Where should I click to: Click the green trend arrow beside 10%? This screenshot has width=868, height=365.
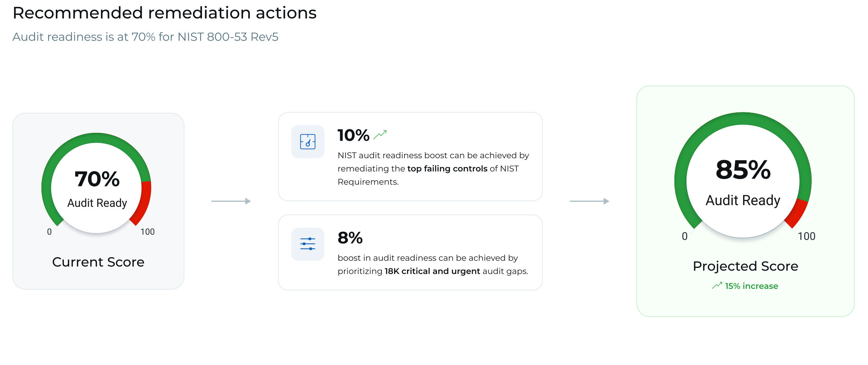pos(380,135)
